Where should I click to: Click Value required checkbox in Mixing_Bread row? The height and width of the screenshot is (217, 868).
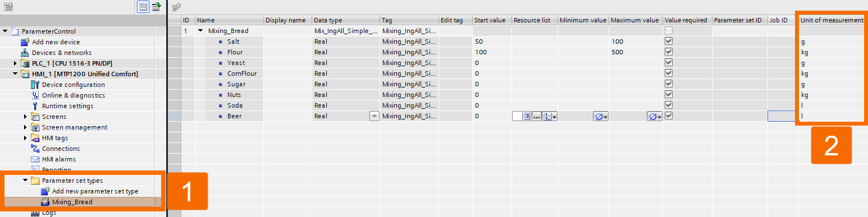coord(669,31)
